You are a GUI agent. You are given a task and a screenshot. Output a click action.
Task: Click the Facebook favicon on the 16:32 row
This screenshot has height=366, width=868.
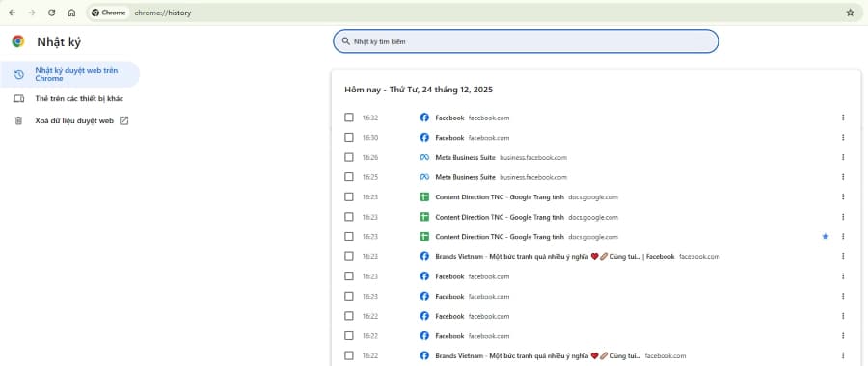point(424,118)
